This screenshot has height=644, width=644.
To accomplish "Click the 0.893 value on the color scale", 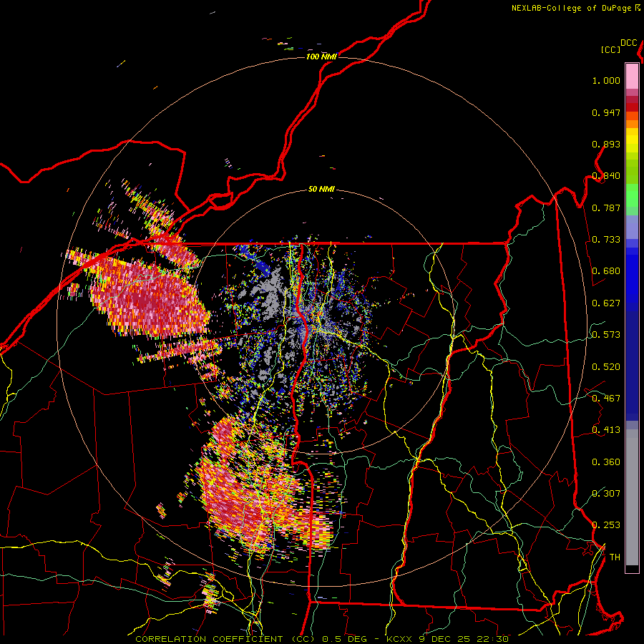I will tap(606, 144).
